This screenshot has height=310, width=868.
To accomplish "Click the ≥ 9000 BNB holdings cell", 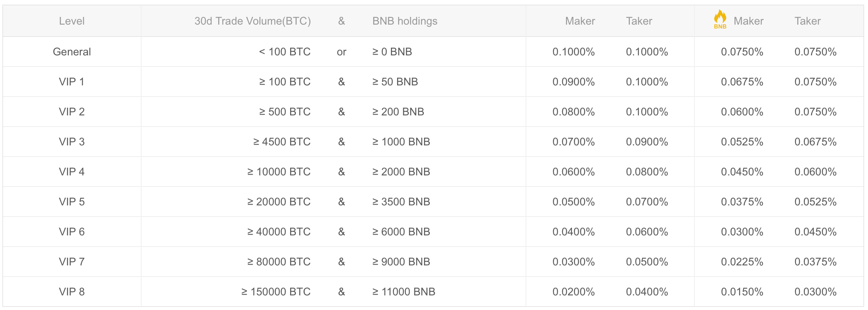I will tap(401, 262).
